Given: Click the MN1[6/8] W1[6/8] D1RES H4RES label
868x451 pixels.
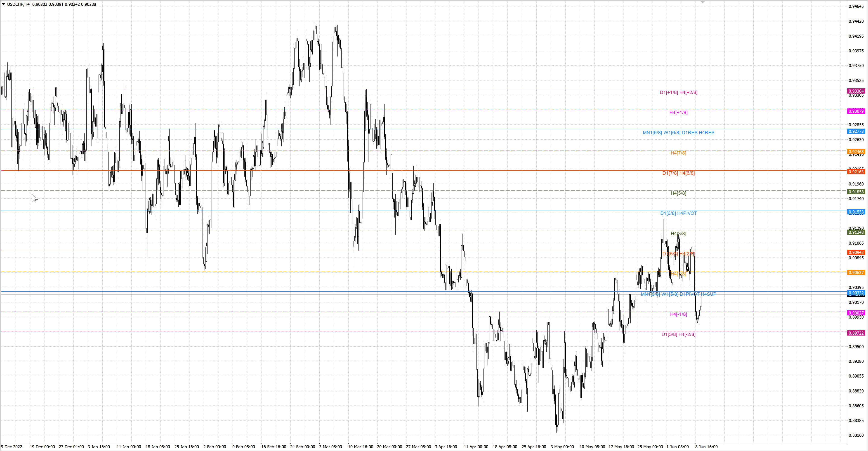Looking at the screenshot, I should point(678,133).
